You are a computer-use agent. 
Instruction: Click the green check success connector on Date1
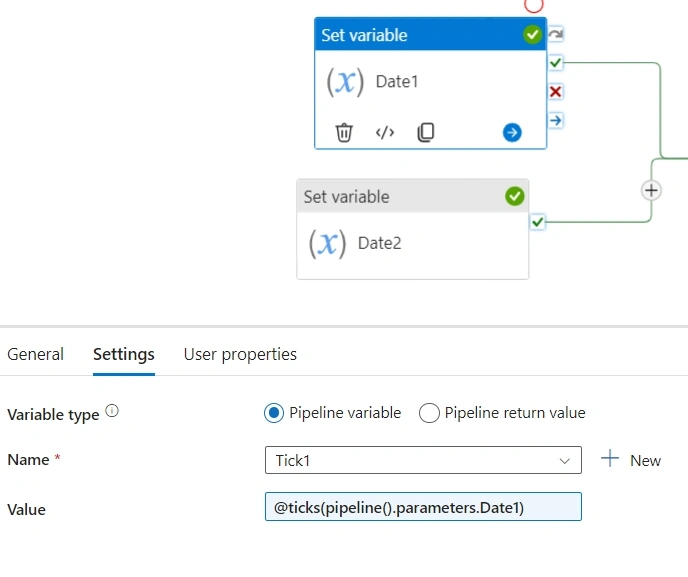[x=555, y=63]
